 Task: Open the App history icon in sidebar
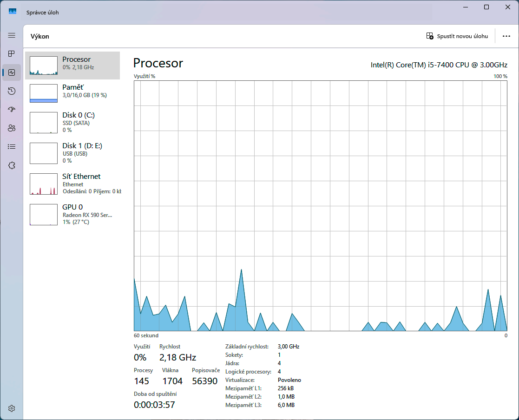click(x=12, y=91)
